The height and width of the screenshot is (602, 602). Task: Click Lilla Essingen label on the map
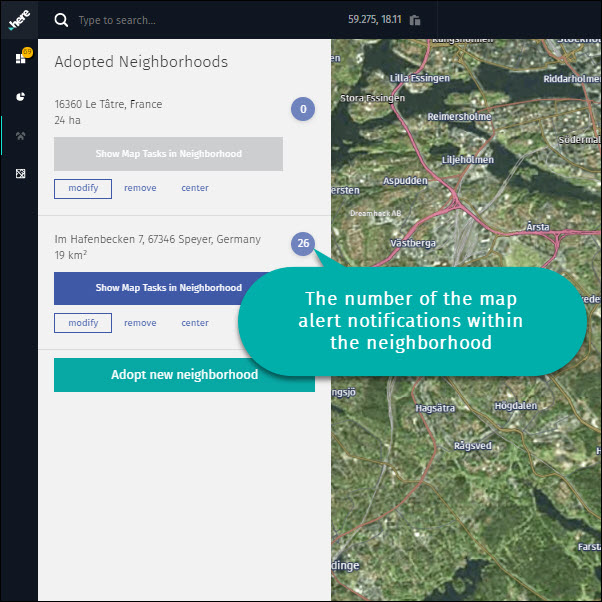tap(420, 78)
